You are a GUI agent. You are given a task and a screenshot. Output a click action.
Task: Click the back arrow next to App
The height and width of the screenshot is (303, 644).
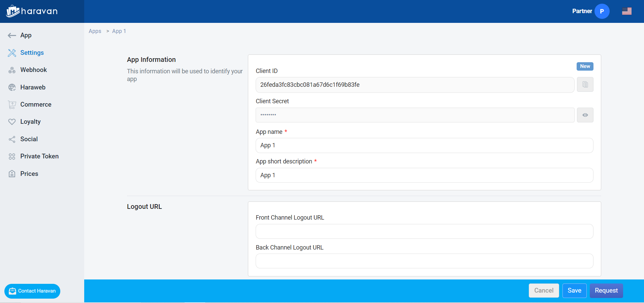point(12,35)
